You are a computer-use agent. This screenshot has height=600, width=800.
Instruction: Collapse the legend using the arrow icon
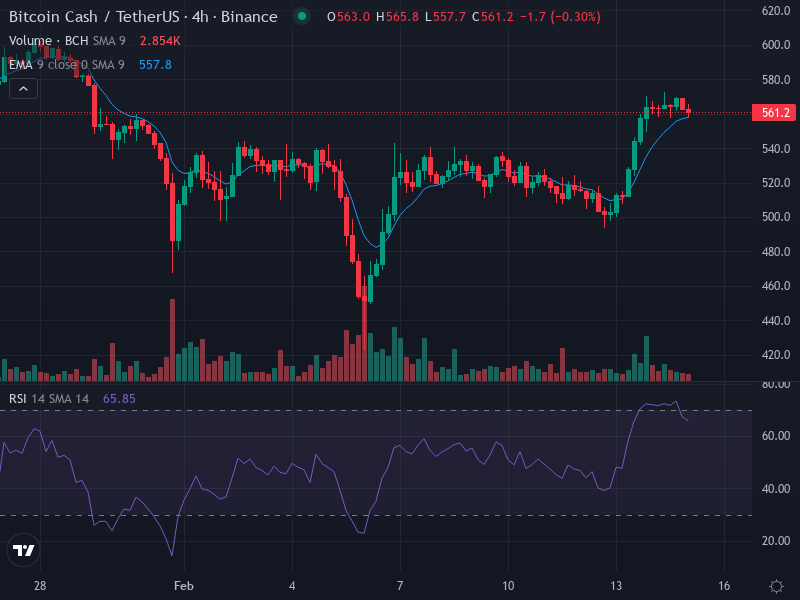tap(21, 88)
